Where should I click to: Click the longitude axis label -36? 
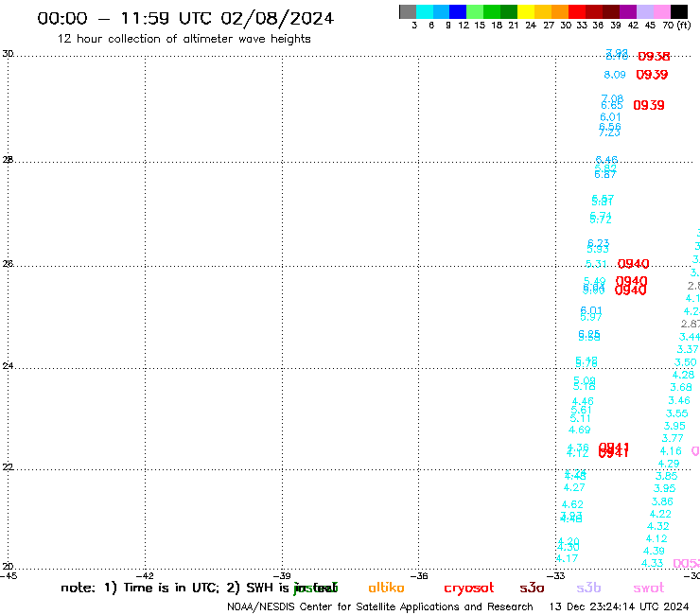point(421,575)
